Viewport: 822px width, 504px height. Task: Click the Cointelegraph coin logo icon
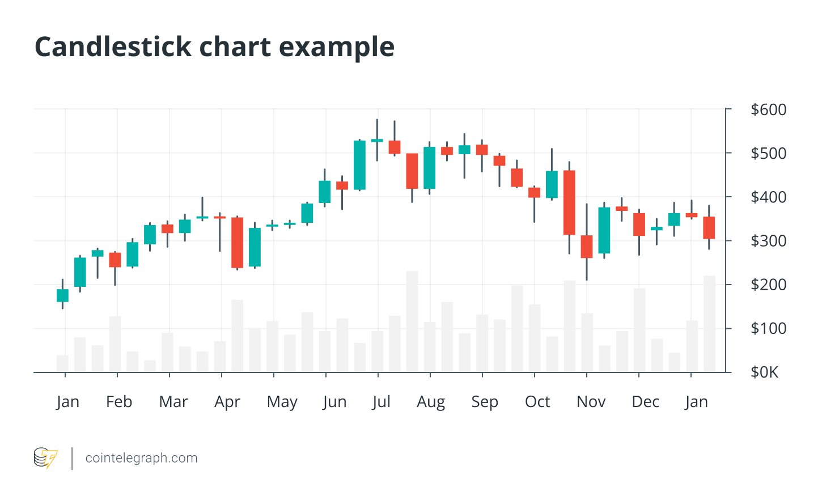click(45, 458)
